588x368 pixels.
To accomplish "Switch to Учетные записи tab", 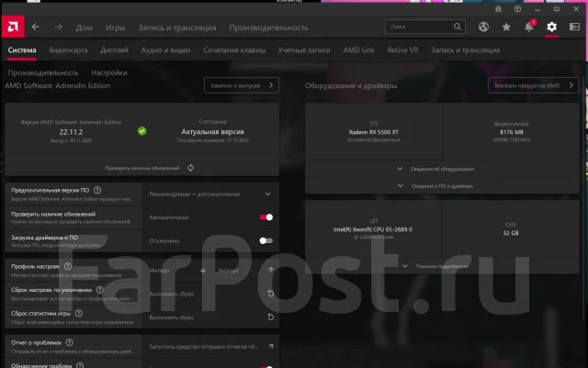I will pos(304,50).
